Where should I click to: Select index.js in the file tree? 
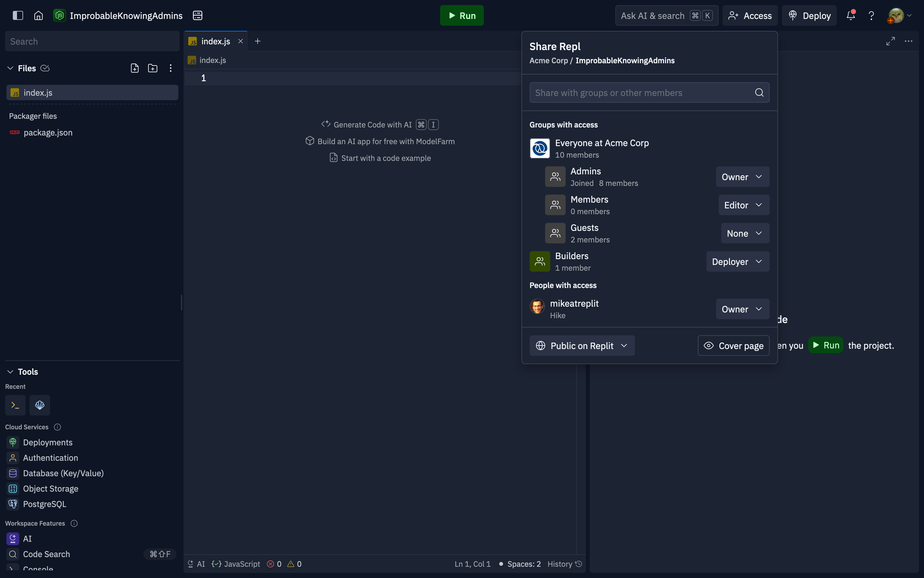coord(92,92)
